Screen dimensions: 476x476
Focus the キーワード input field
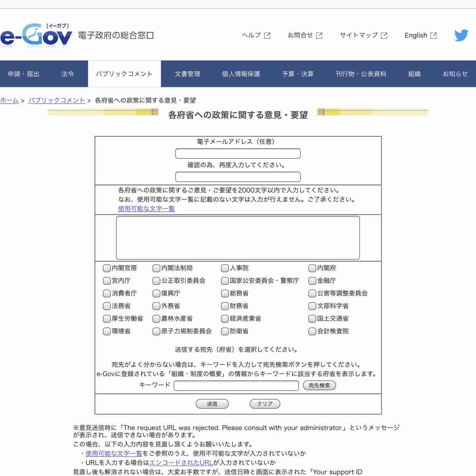coord(236,386)
